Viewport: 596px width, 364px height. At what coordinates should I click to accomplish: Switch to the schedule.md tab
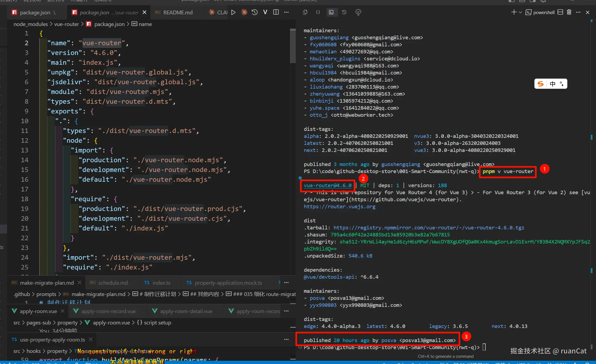coord(113,283)
